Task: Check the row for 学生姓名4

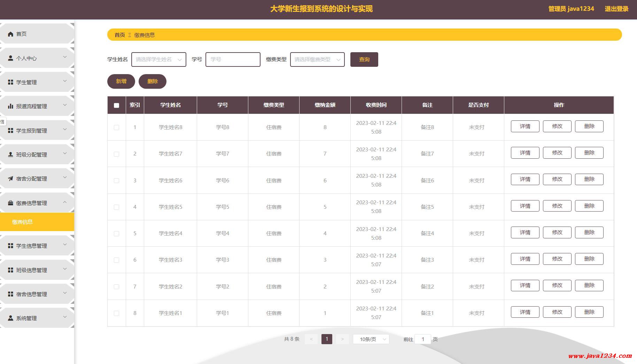Action: tap(116, 234)
